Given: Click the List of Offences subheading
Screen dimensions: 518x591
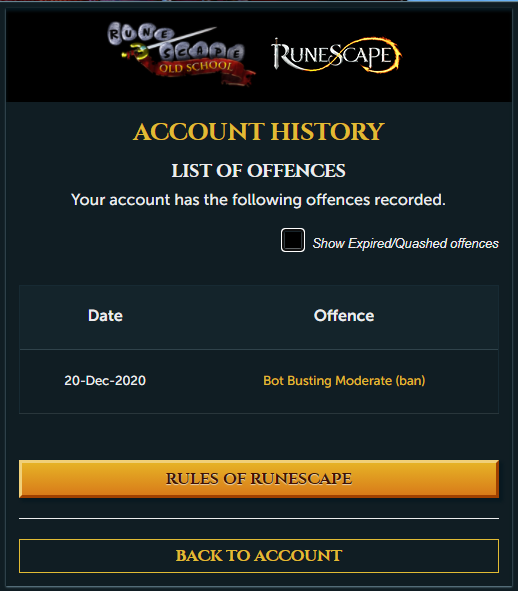Looking at the screenshot, I should click(x=259, y=171).
